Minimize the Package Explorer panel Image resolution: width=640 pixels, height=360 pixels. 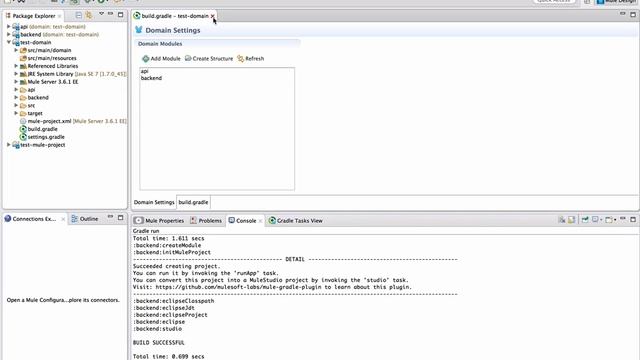110,14
